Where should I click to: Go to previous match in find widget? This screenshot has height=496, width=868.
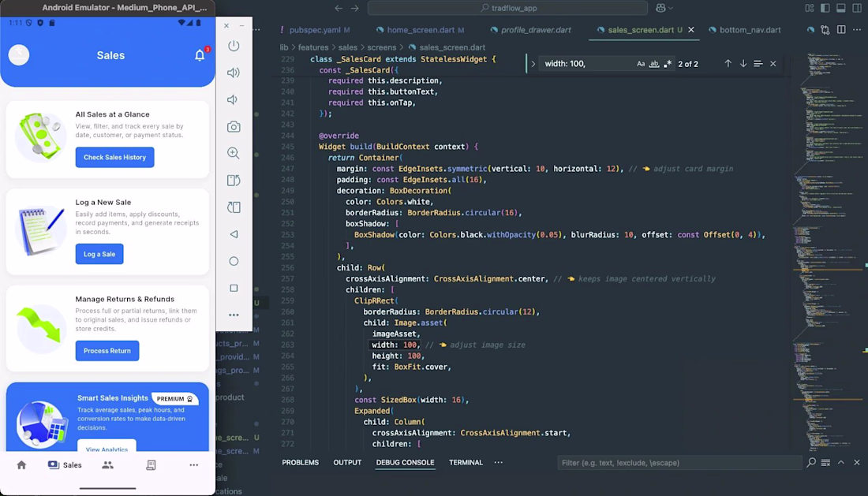(x=728, y=64)
